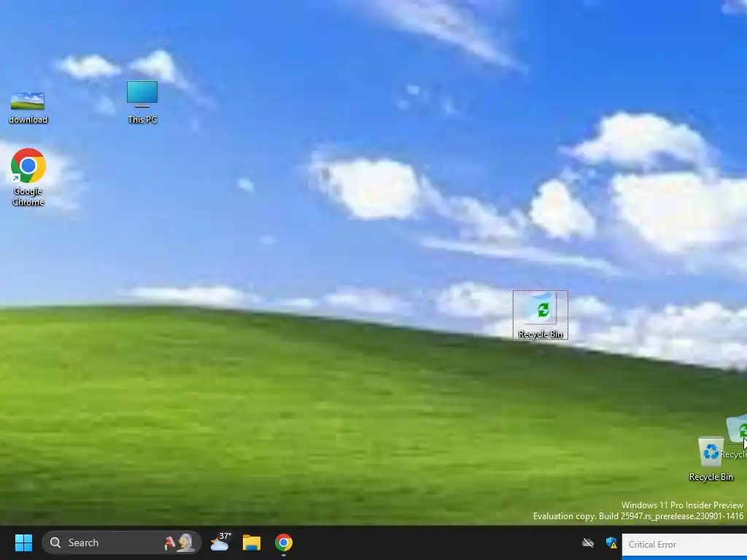Click the search highlight image in search box
This screenshot has height=560, width=747.
click(180, 542)
